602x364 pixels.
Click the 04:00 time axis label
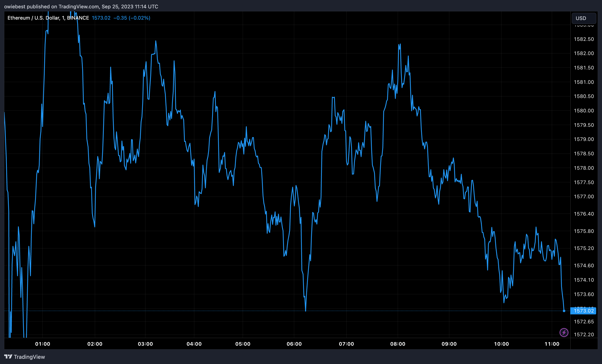194,344
